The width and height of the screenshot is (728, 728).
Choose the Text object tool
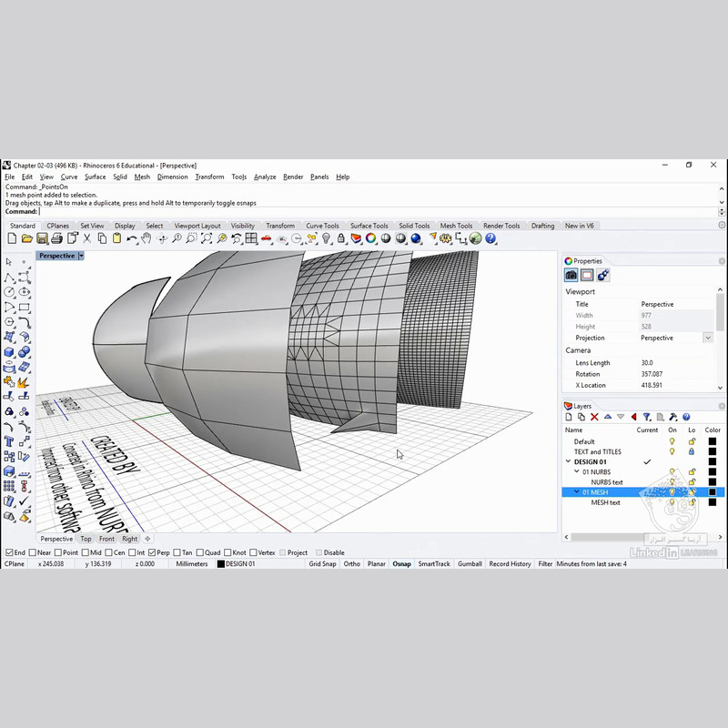pyautogui.click(x=9, y=441)
